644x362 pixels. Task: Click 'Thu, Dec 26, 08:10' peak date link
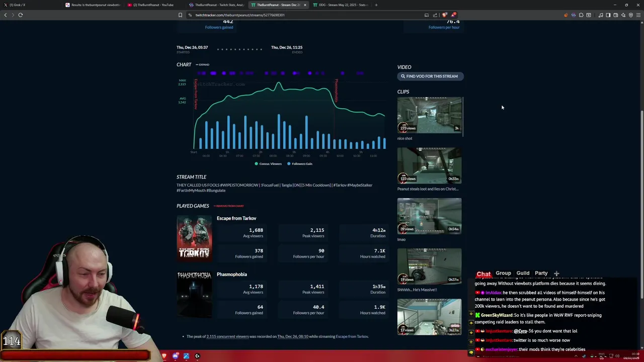[293, 336]
